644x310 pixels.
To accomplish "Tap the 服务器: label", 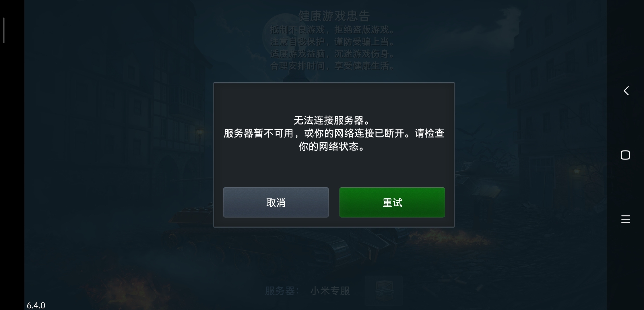I will pos(282,291).
